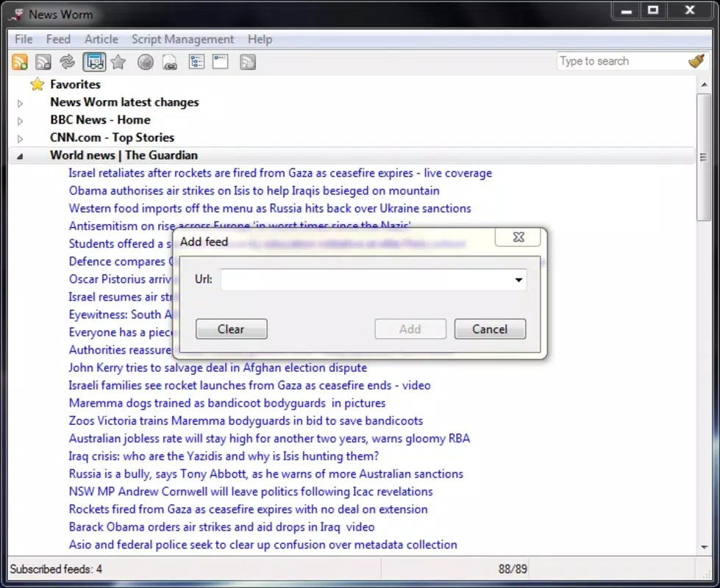720x588 pixels.
Task: Open article Maremma dogs trained as bandicoot bodyguards
Action: click(x=227, y=403)
